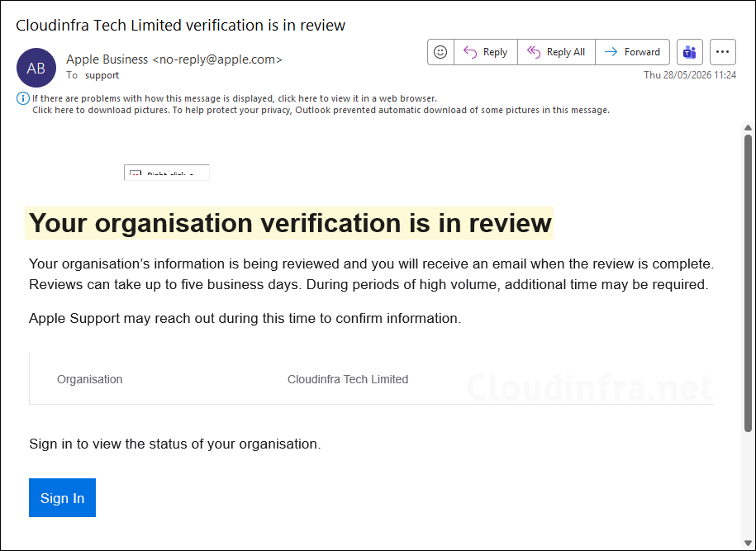Click the scrollbar up arrow
The width and height of the screenshot is (756, 551).
click(748, 128)
